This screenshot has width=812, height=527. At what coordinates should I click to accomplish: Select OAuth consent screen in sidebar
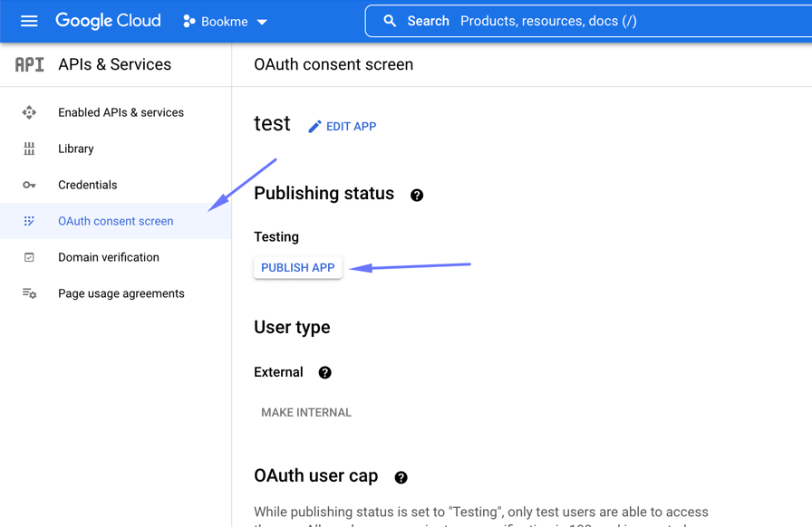115,221
